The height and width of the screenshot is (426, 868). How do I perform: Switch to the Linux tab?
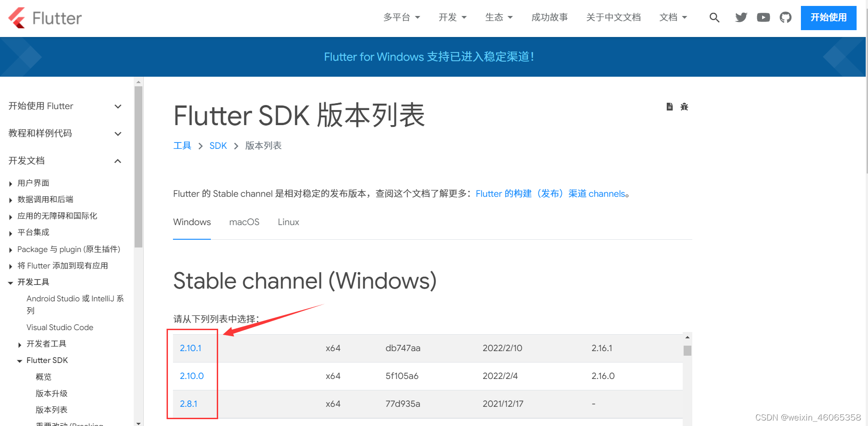[288, 222]
